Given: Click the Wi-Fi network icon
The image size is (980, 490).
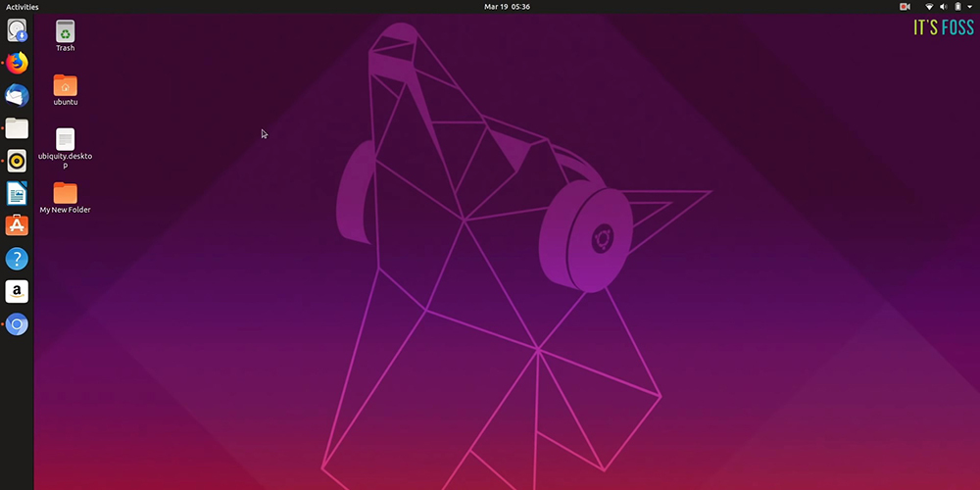Looking at the screenshot, I should pos(929,7).
